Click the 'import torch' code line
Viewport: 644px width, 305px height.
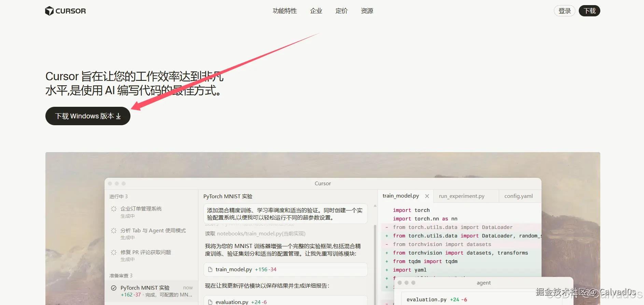coord(411,210)
